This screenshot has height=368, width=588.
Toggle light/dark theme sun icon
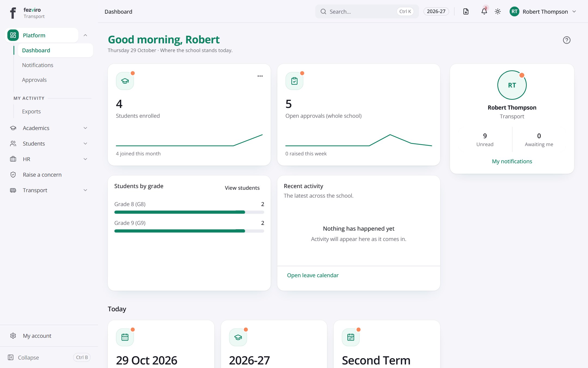click(x=498, y=11)
